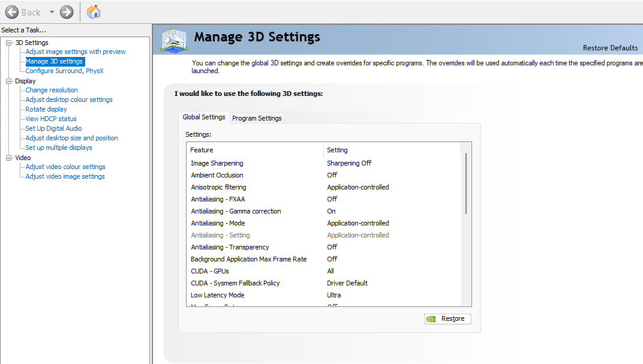Select Manage 3D settings in task tree

[x=54, y=62]
